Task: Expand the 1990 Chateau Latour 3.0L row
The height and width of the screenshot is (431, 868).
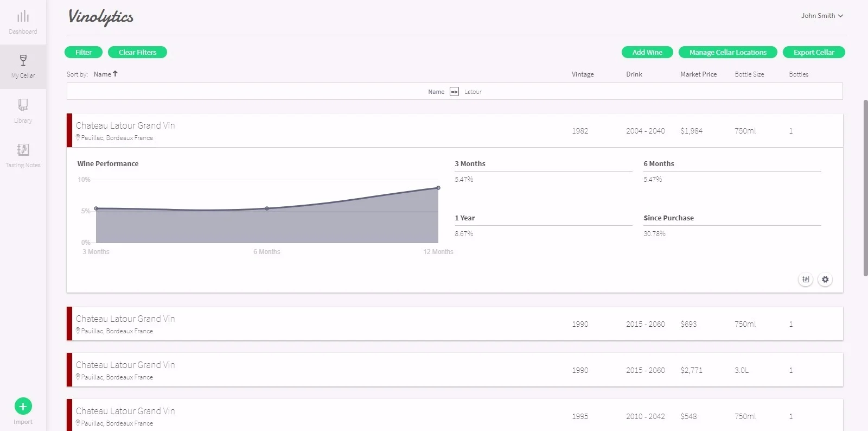Action: click(x=455, y=370)
